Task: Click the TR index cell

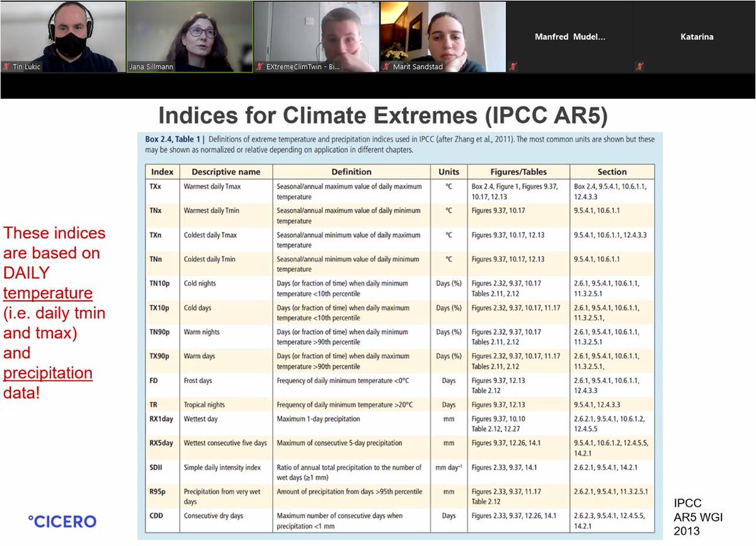Action: click(x=163, y=404)
